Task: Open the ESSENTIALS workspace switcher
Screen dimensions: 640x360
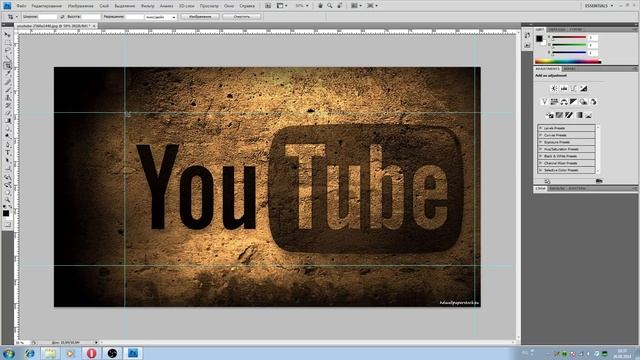Action: (599, 6)
